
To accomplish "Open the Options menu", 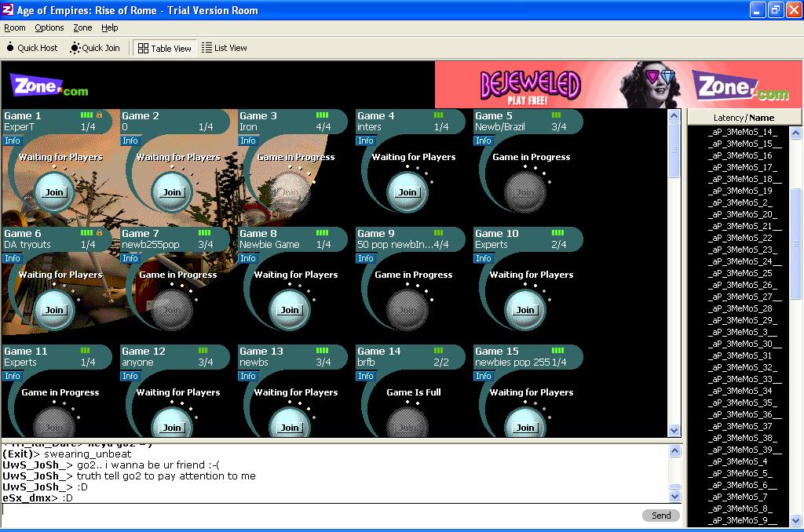I will tap(49, 27).
